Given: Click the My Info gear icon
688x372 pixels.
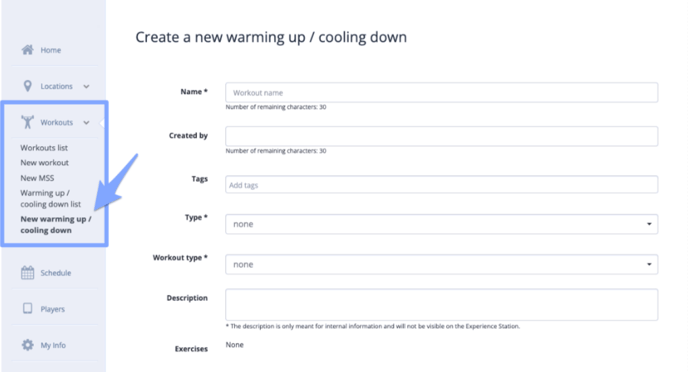Looking at the screenshot, I should tap(27, 345).
